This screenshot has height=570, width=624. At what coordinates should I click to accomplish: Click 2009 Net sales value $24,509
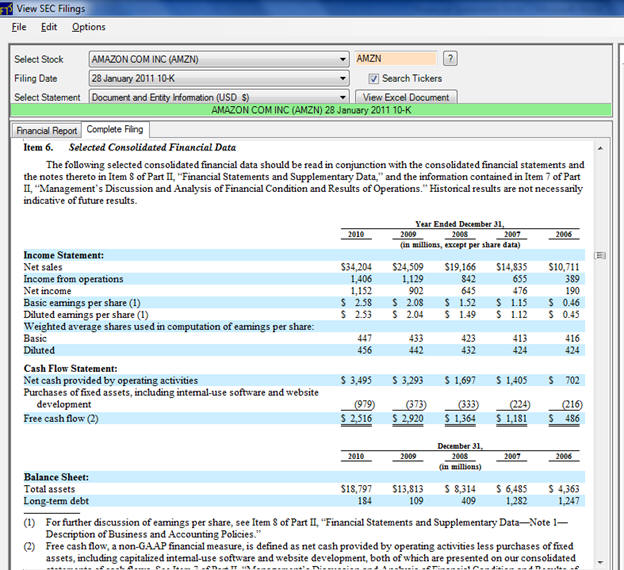pyautogui.click(x=408, y=267)
